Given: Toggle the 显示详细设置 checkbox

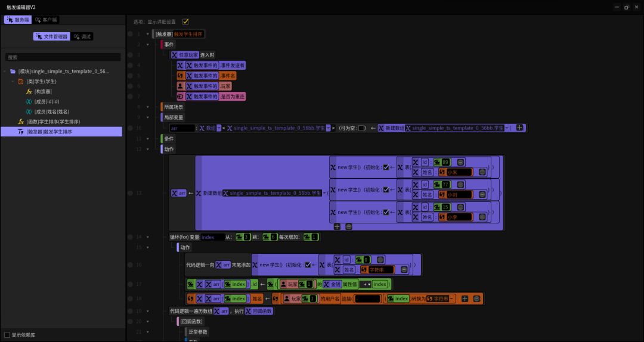Looking at the screenshot, I should [x=185, y=21].
